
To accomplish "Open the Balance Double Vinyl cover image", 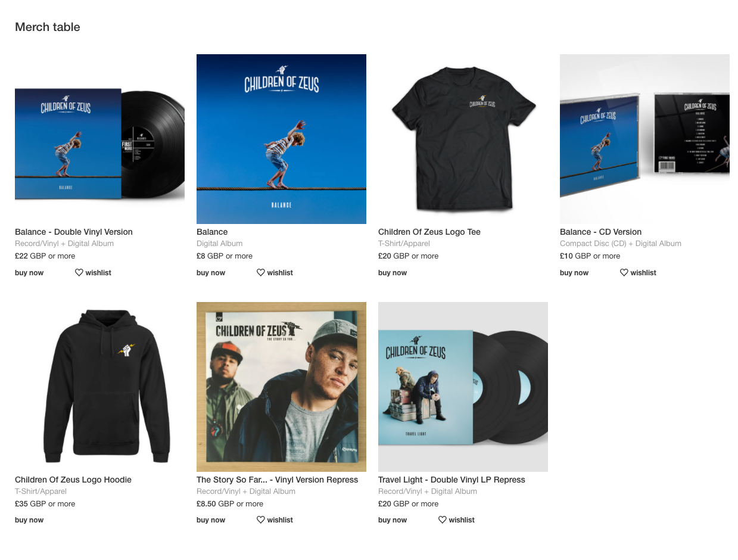I will 99,139.
